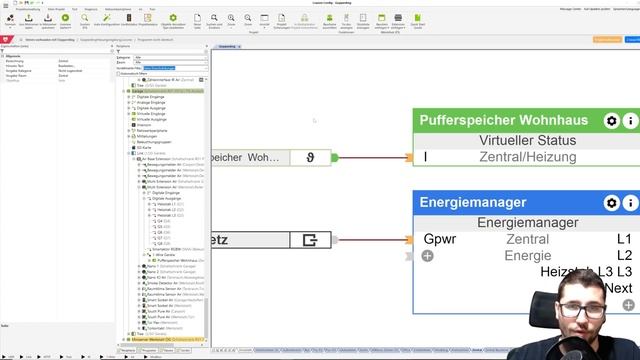The width and height of the screenshot is (640, 360).
Task: Open the Projekt Sicherungen icon
Action: point(282,18)
